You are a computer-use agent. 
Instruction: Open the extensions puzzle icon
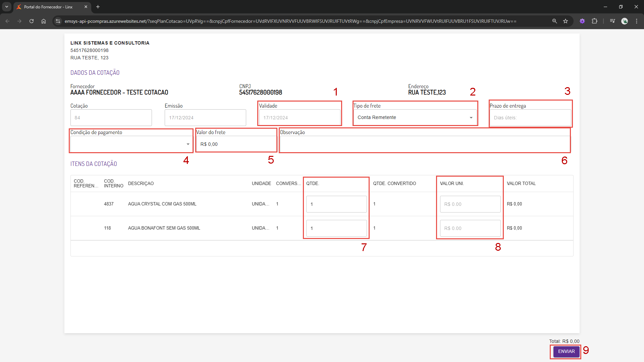coord(594,21)
